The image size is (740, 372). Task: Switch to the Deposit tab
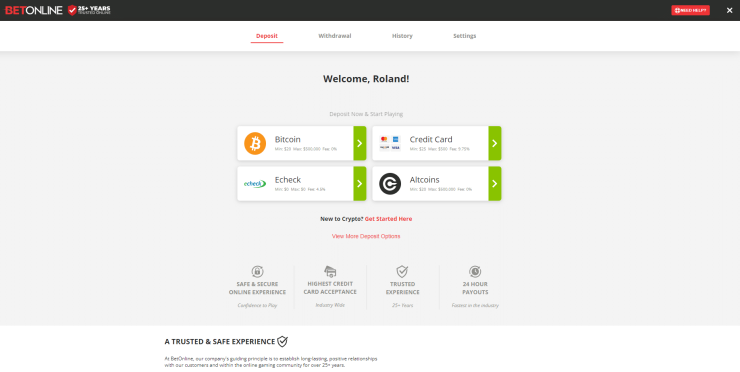pos(267,36)
